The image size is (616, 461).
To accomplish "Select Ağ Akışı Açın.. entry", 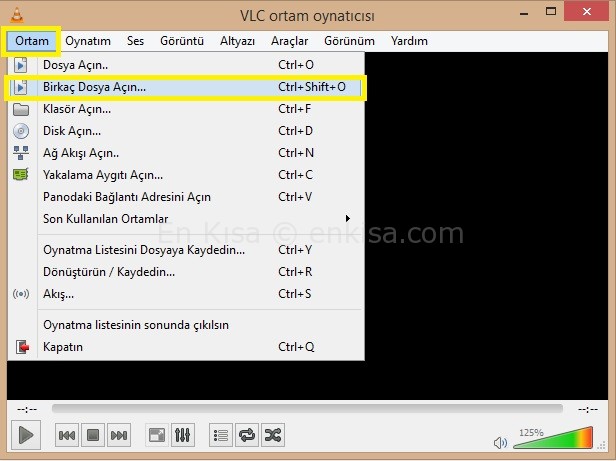I will pos(185,153).
